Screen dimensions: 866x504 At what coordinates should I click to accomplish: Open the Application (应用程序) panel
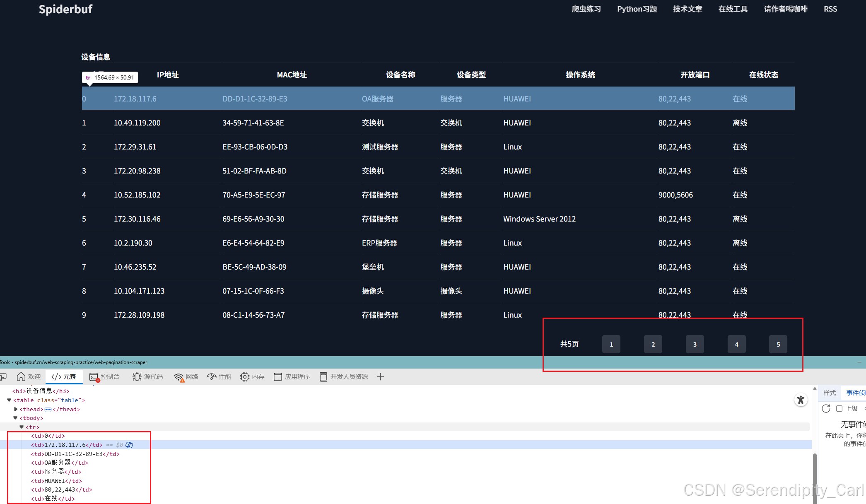click(x=292, y=376)
